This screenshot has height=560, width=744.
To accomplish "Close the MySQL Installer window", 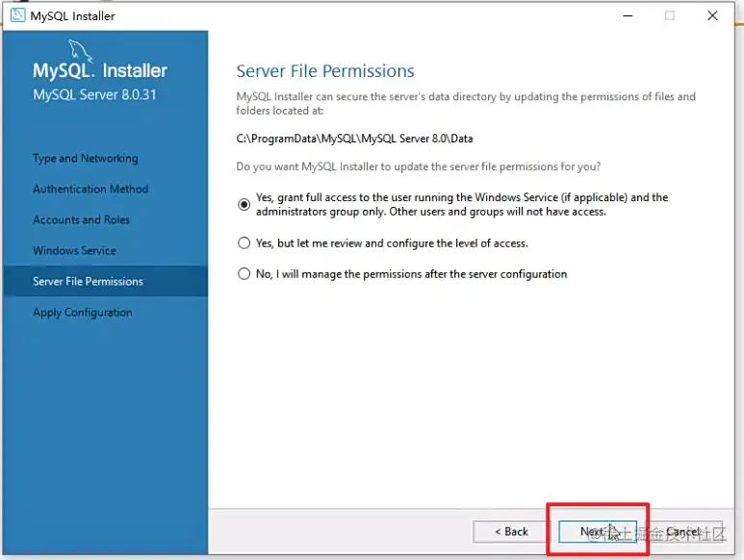I will [x=713, y=15].
